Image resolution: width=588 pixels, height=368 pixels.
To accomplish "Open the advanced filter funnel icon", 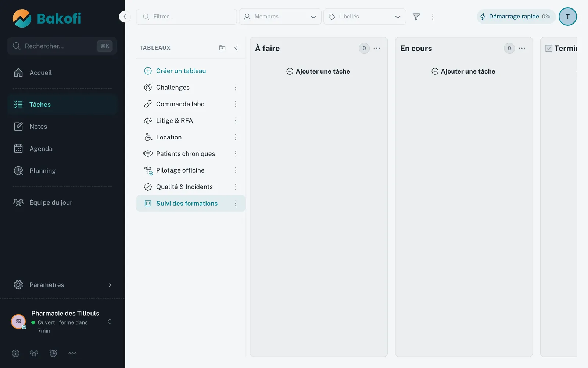I will point(416,17).
